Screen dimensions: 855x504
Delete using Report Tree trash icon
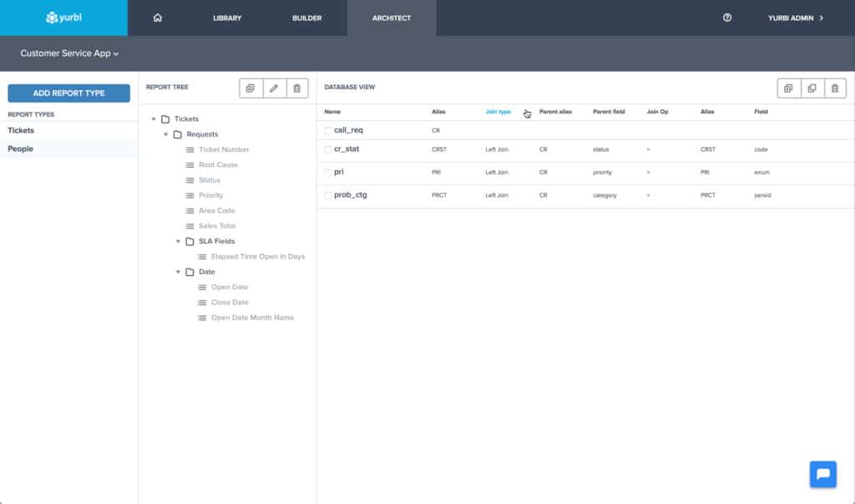click(x=296, y=88)
